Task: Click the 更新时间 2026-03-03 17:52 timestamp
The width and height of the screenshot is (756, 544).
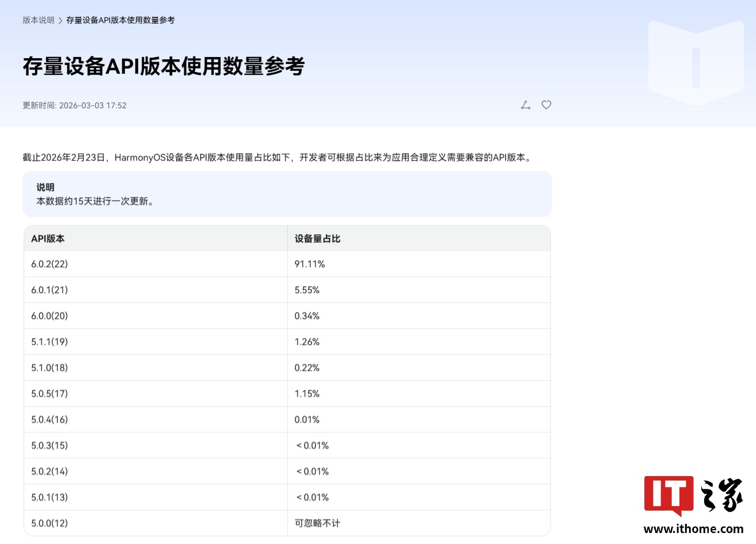Action: (74, 105)
